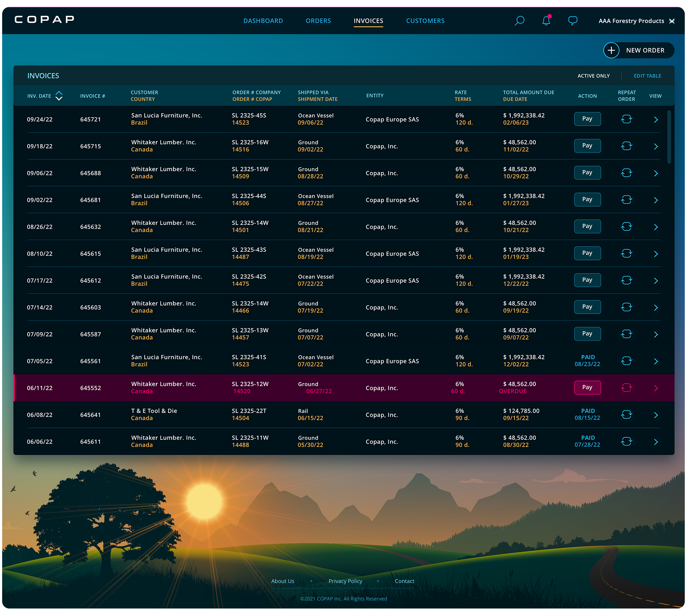Repeat order for invoice 645615
The image size is (688, 616).
pyautogui.click(x=626, y=254)
